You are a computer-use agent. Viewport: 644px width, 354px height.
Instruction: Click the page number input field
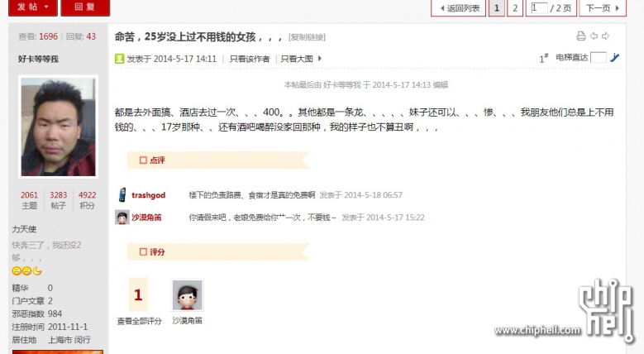[x=539, y=7]
